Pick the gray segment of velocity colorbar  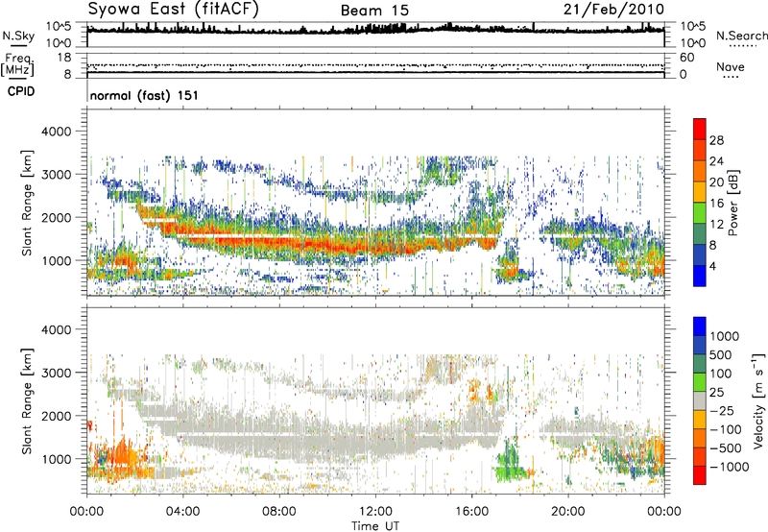click(x=700, y=400)
